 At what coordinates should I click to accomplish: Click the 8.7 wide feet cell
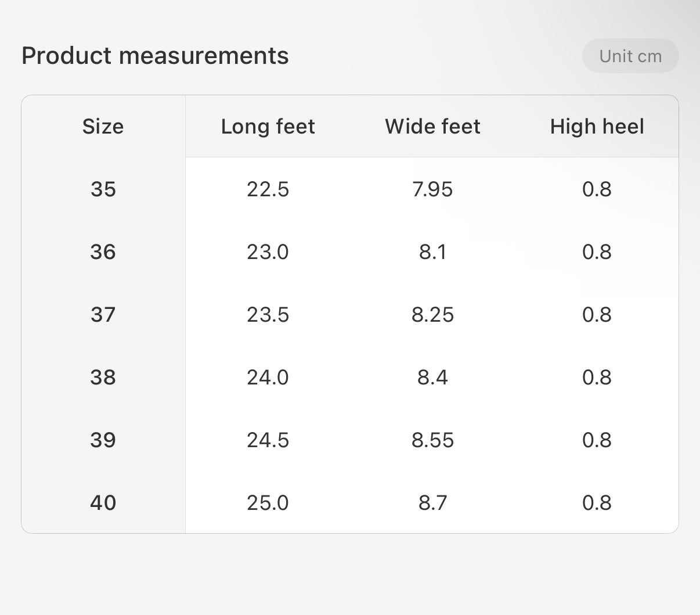coord(432,503)
